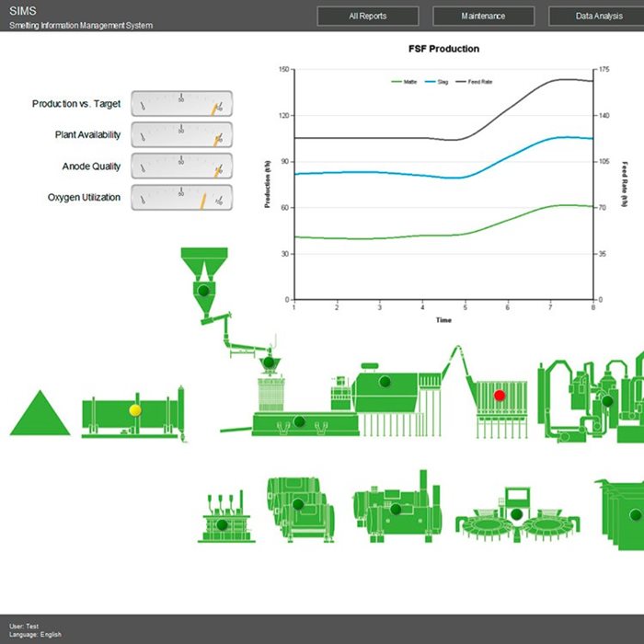Screen dimensions: 644x644
Task: Click the FSF Production chart title
Action: 443,49
